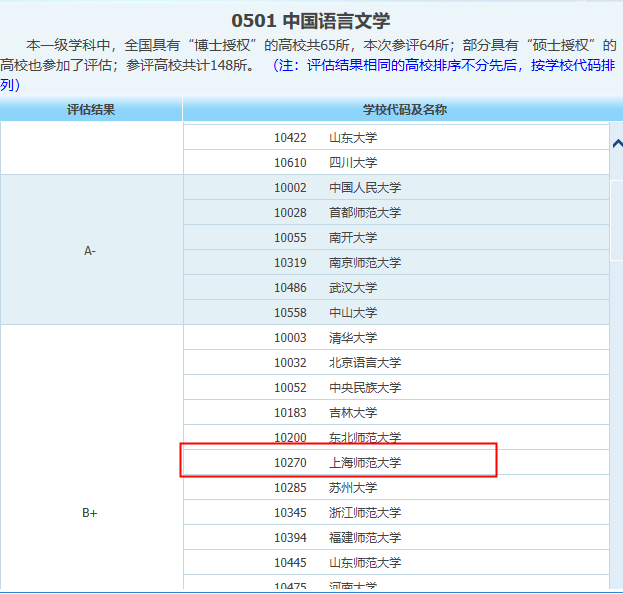The height and width of the screenshot is (594, 623).
Task: Select the row 10028 首都师范大学
Action: coord(396,213)
